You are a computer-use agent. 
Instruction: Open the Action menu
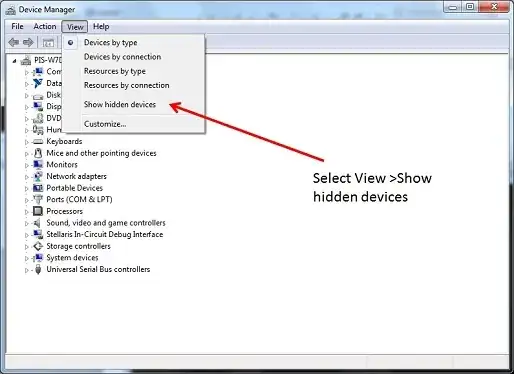(x=45, y=26)
